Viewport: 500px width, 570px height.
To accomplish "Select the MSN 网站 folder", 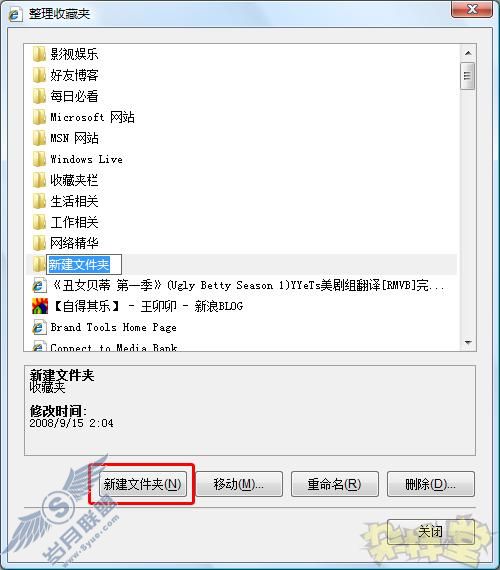I will (65, 138).
